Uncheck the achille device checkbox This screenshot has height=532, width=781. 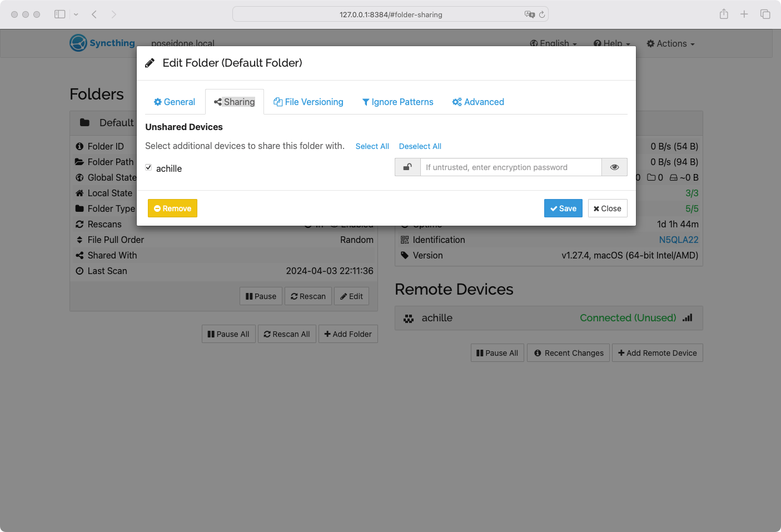(x=148, y=167)
